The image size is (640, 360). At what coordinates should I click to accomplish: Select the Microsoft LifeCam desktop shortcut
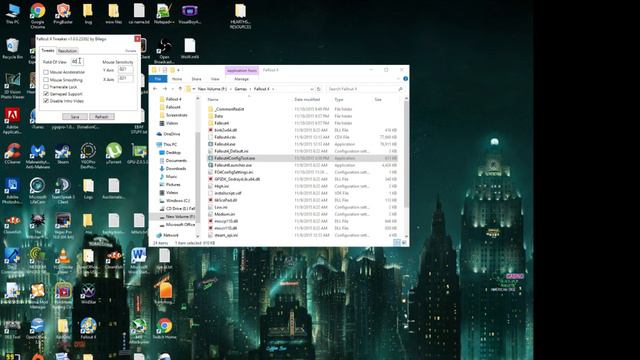click(x=38, y=191)
